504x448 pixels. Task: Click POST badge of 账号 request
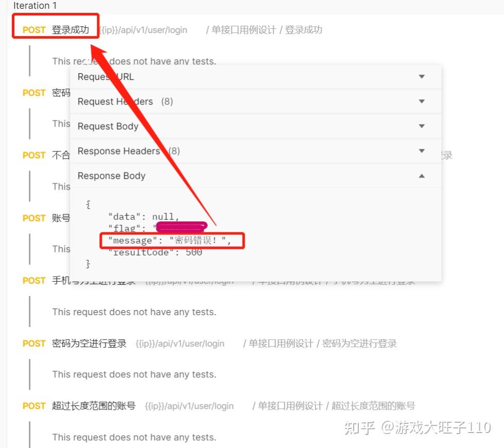[x=34, y=218]
